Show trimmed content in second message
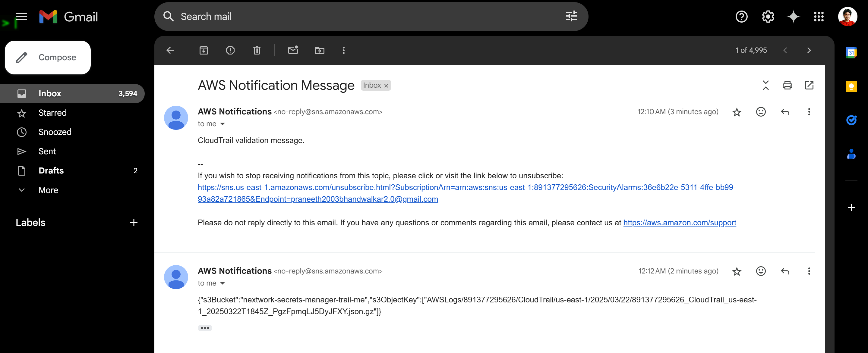The width and height of the screenshot is (868, 353). [x=205, y=328]
